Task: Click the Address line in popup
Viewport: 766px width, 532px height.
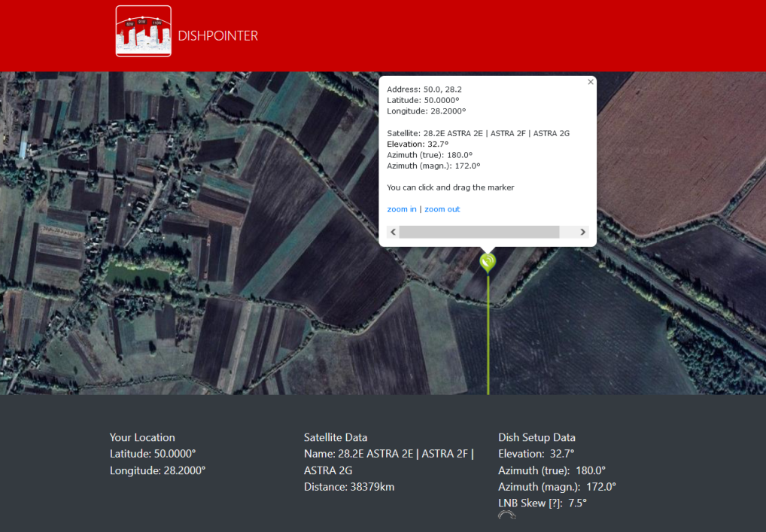Action: click(424, 89)
